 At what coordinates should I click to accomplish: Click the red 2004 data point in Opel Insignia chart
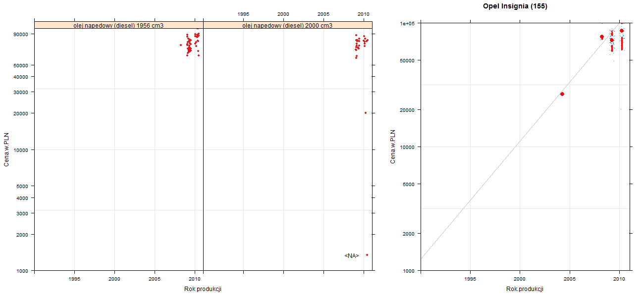click(562, 94)
